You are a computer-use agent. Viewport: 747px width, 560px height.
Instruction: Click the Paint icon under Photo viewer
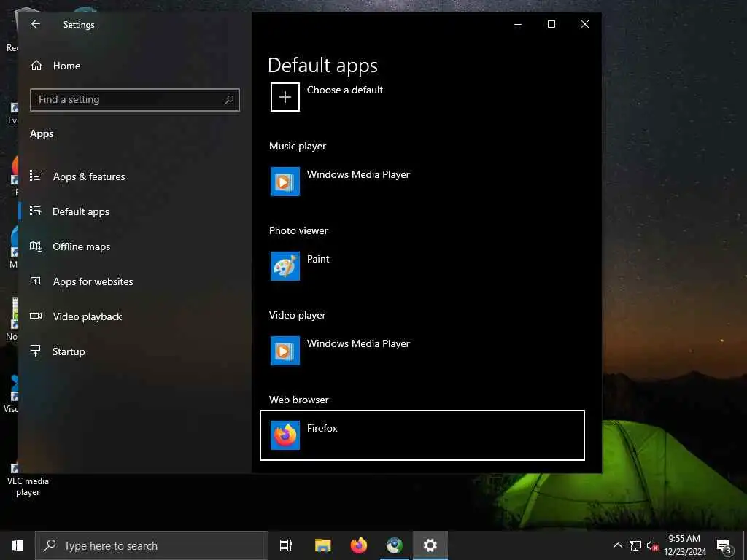285,266
